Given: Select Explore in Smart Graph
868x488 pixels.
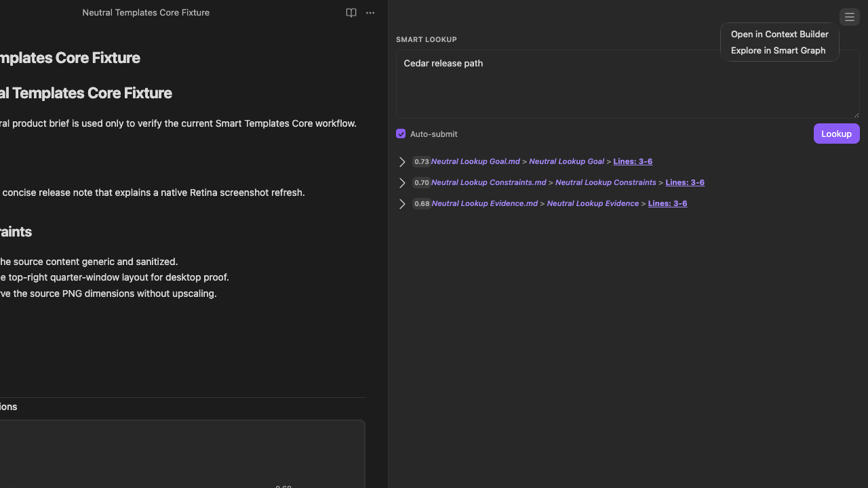Looking at the screenshot, I should (778, 50).
